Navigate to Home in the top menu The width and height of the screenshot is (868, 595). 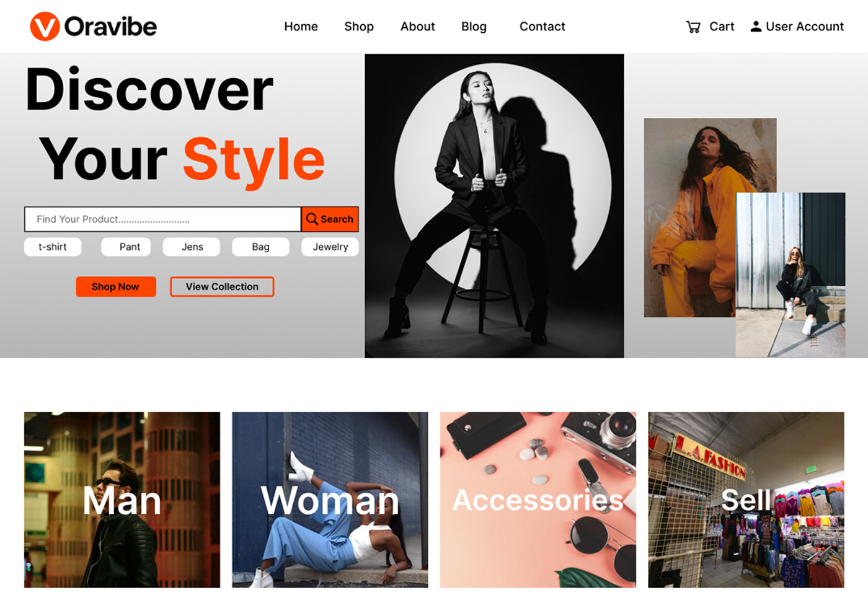pos(301,26)
